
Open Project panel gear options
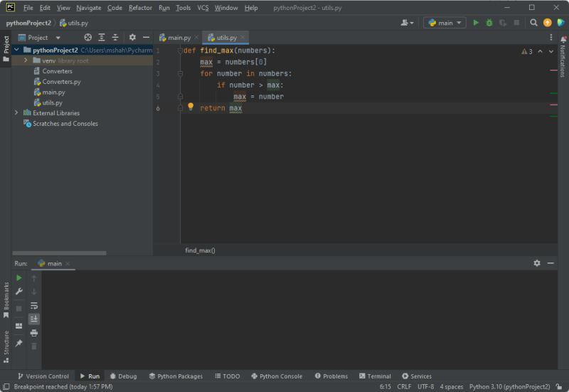(132, 38)
